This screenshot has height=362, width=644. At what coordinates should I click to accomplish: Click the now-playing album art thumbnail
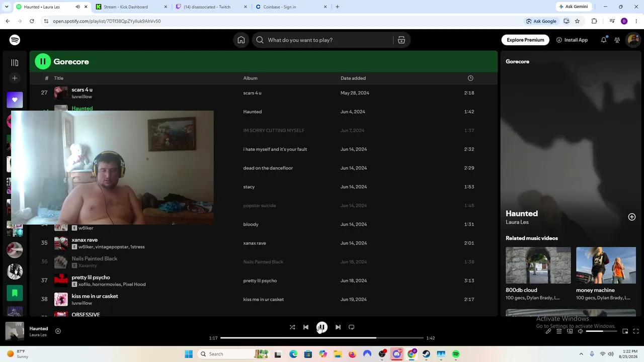point(15,331)
